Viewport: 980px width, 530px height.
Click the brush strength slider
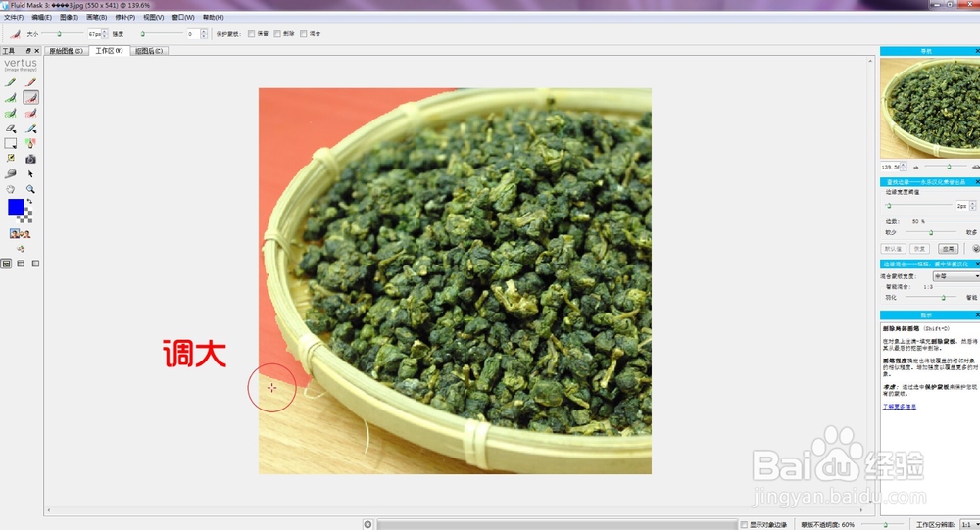pos(162,33)
